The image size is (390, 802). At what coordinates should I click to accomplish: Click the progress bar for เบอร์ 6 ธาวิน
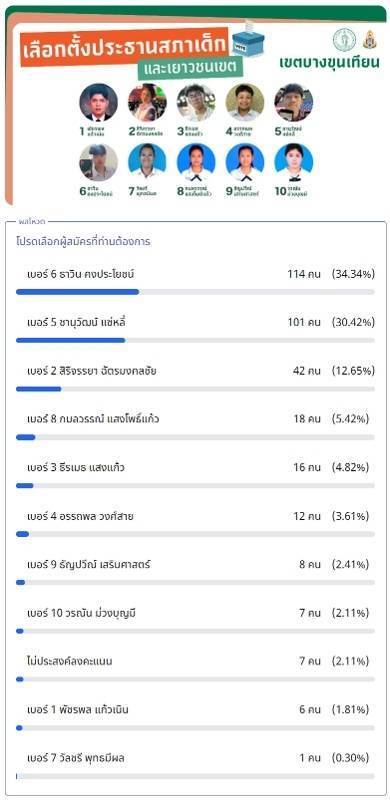tap(195, 292)
